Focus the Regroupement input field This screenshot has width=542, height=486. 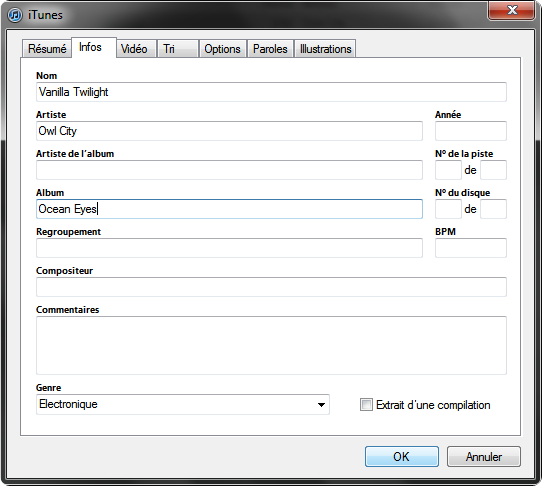point(229,248)
